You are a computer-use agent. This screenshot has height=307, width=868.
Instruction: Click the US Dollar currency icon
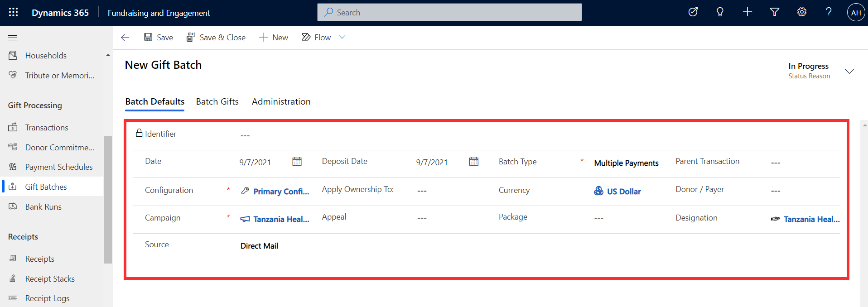[x=598, y=191]
